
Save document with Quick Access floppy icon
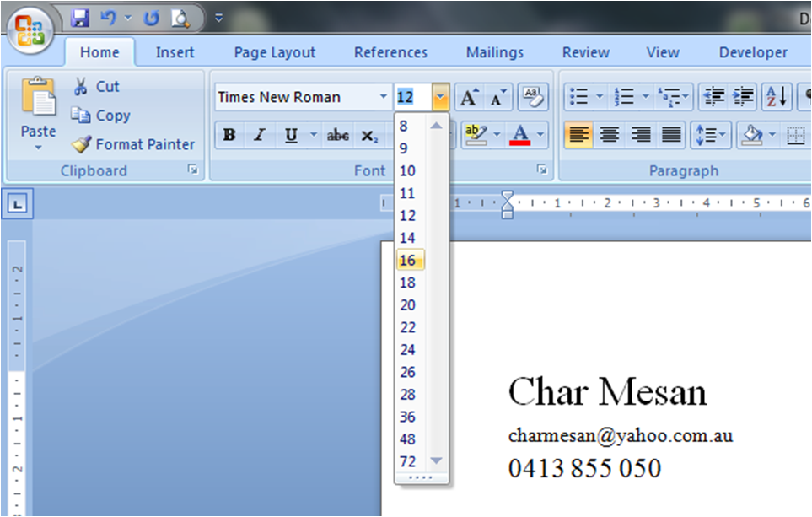(x=80, y=19)
